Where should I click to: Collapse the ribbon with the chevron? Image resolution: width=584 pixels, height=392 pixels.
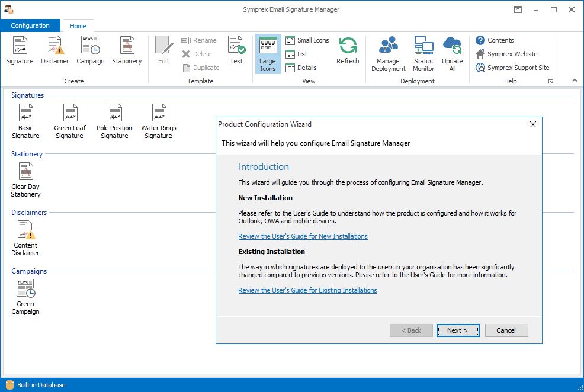575,80
